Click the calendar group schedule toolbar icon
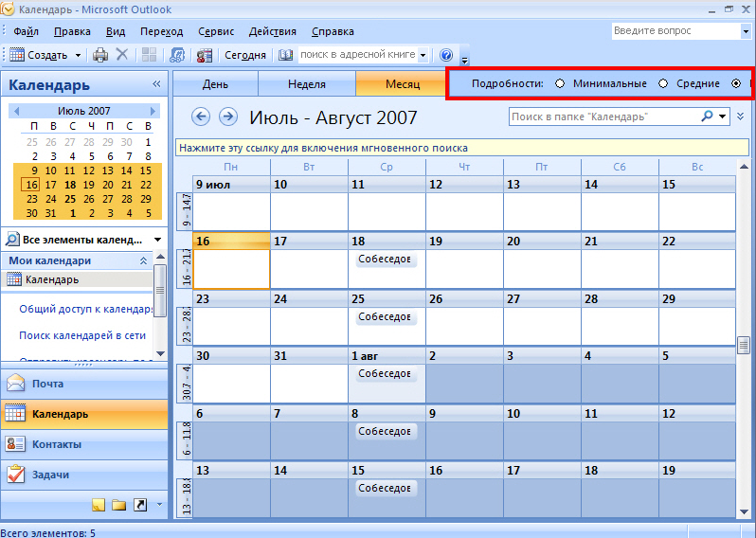 [x=205, y=55]
